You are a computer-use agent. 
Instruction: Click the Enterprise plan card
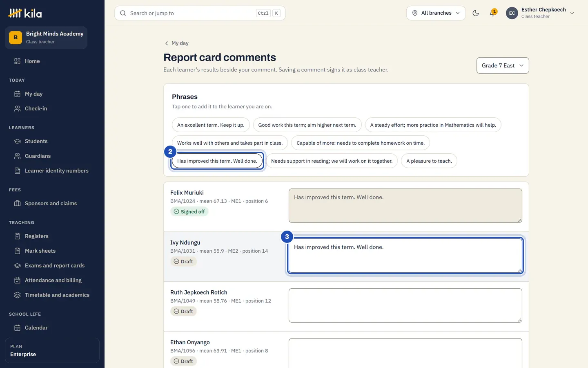tap(52, 350)
